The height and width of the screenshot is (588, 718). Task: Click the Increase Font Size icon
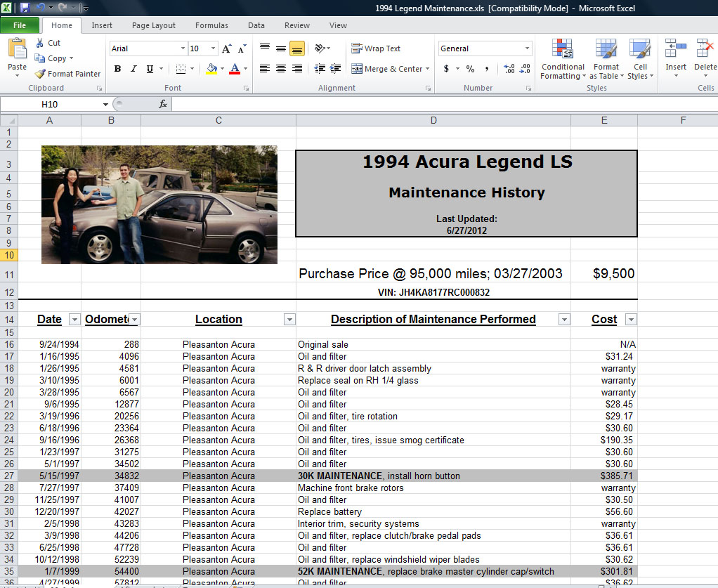[x=226, y=48]
